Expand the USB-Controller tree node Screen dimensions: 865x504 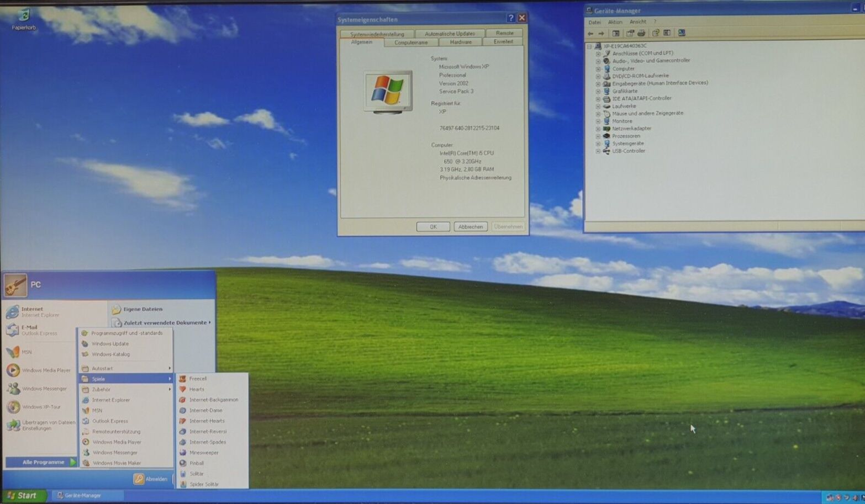pos(598,151)
